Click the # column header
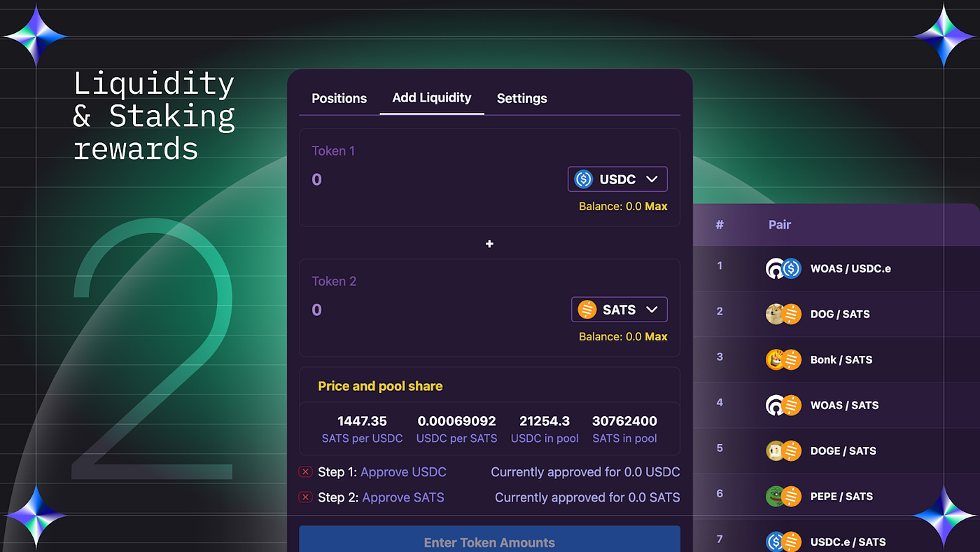The height and width of the screenshot is (552, 980). pyautogui.click(x=720, y=224)
